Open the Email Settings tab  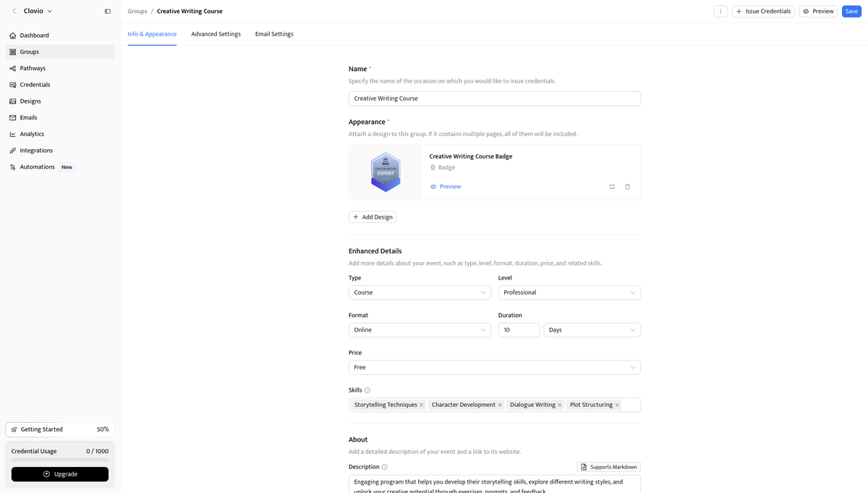tap(273, 33)
